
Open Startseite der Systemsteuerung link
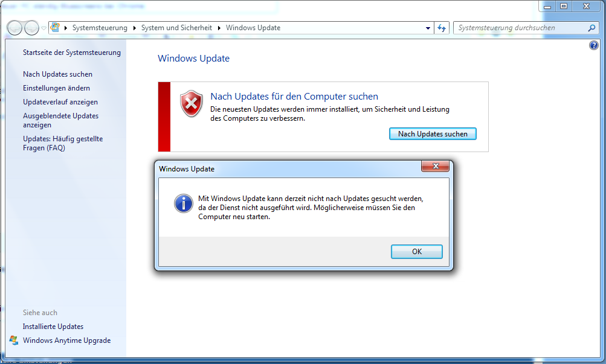coord(71,53)
